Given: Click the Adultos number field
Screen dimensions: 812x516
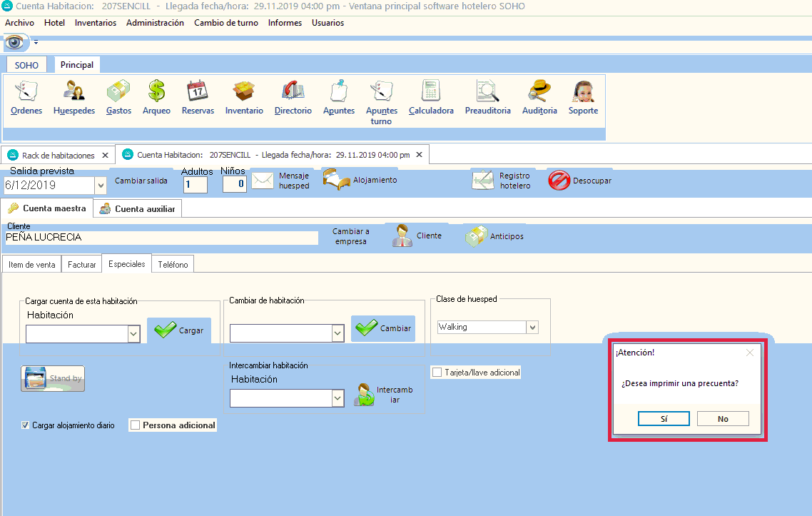Looking at the screenshot, I should coord(195,185).
